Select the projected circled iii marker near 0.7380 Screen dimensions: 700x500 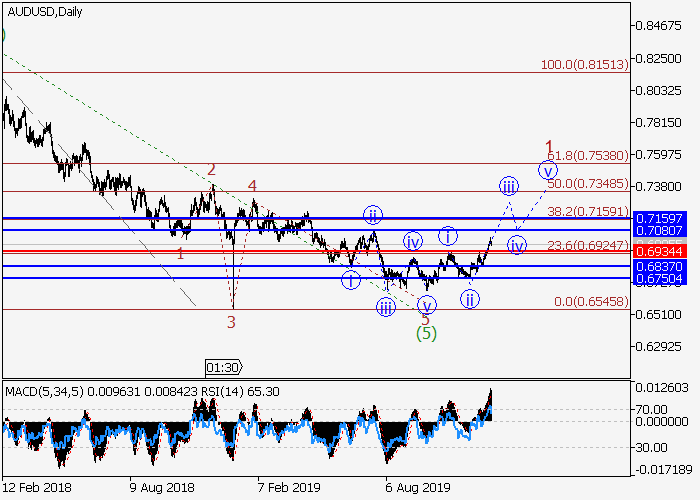click(x=508, y=186)
